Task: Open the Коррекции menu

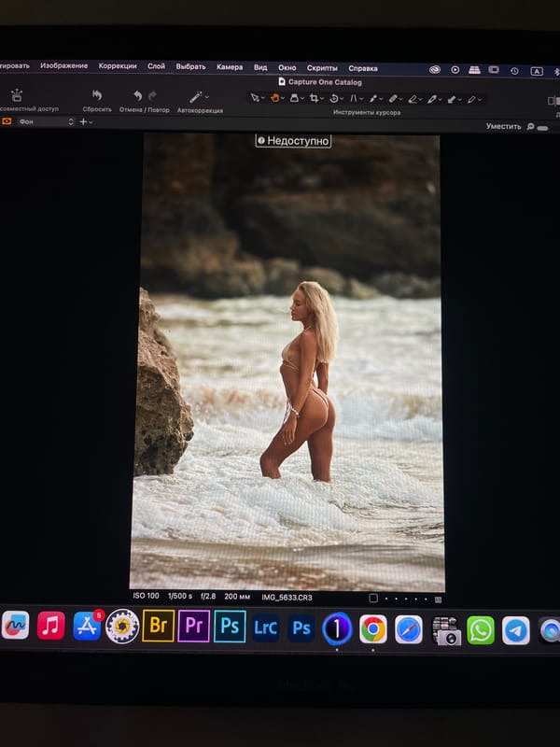Action: point(118,66)
